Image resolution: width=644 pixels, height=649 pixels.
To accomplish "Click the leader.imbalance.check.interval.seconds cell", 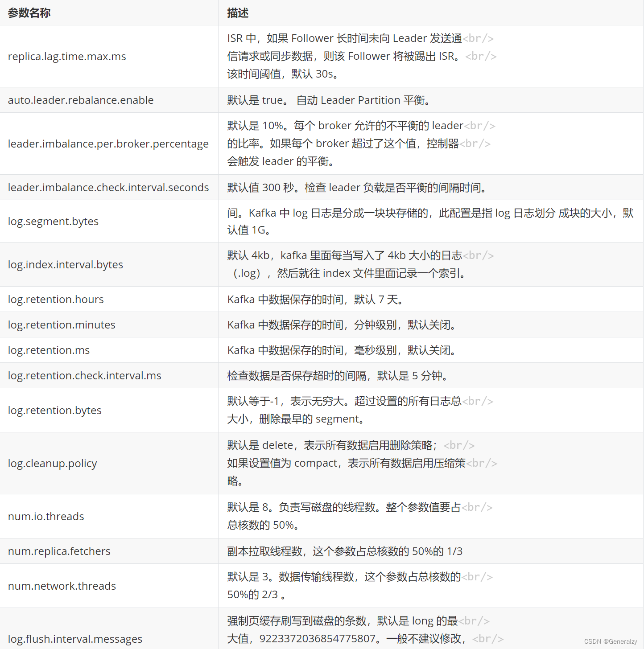I will coord(108,187).
